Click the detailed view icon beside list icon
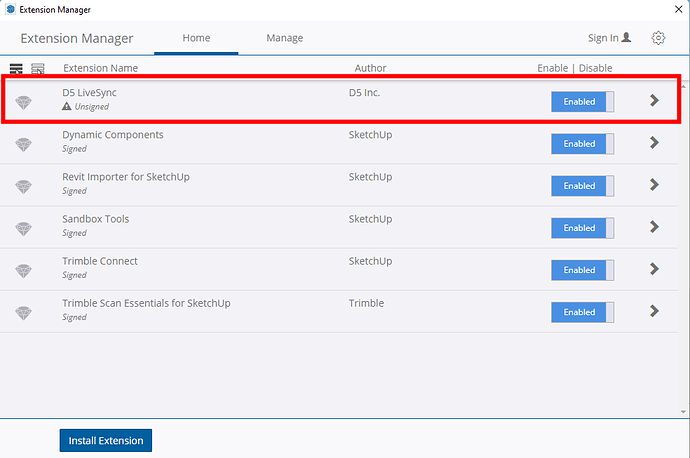Image resolution: width=690 pixels, height=458 pixels. (x=38, y=69)
